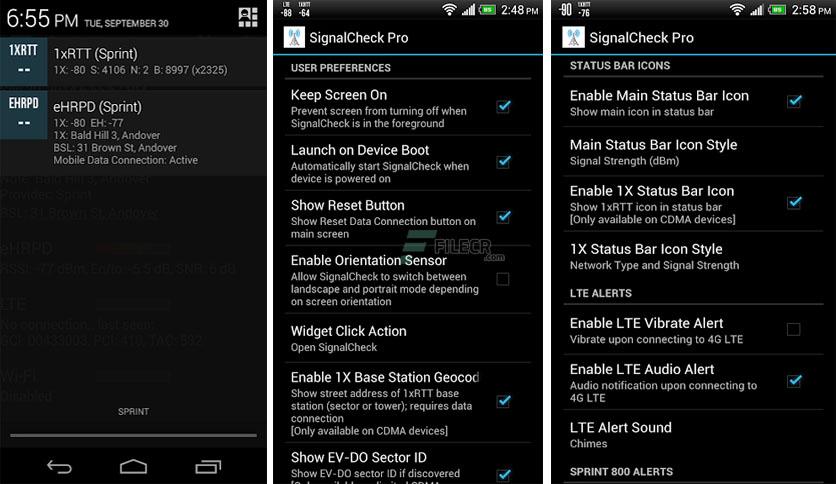The width and height of the screenshot is (836, 484).
Task: Toggle Show EV-DO Sector ID checkbox
Action: tap(503, 475)
